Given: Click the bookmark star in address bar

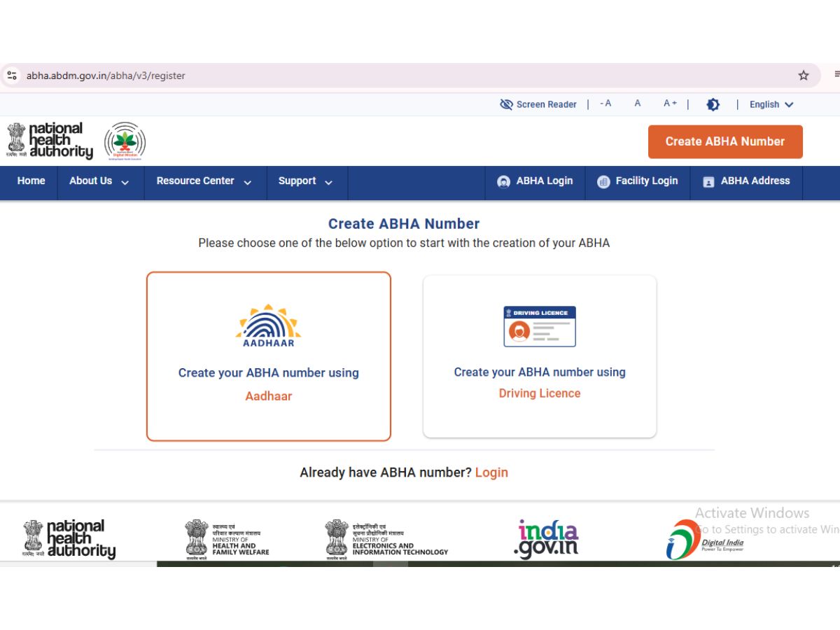Looking at the screenshot, I should 804,76.
